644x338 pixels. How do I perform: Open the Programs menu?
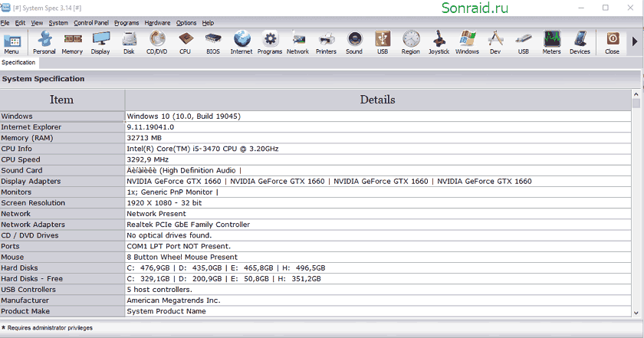point(127,23)
